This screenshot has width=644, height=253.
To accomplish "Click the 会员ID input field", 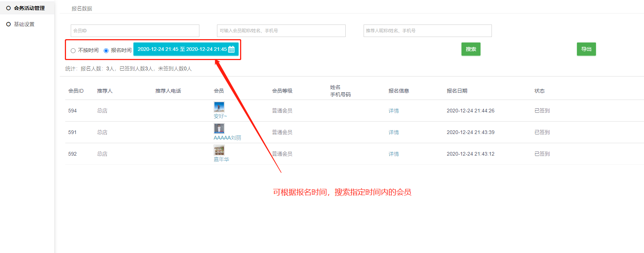I will 135,31.
